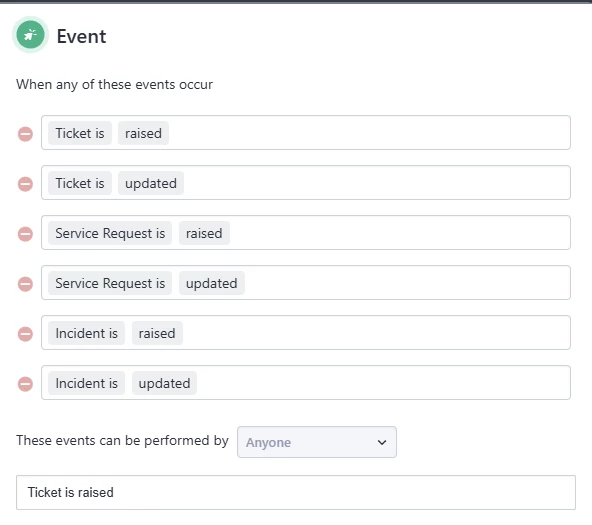Click the 'raised' chip after 'Incident is'
Screen dimensions: 592x525
[x=157, y=333]
